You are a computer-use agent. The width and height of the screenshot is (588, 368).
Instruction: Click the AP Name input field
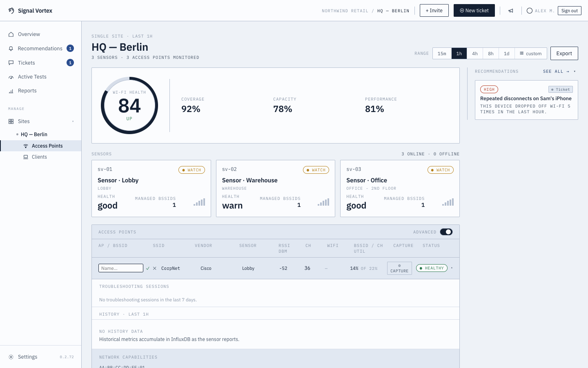[121, 268]
